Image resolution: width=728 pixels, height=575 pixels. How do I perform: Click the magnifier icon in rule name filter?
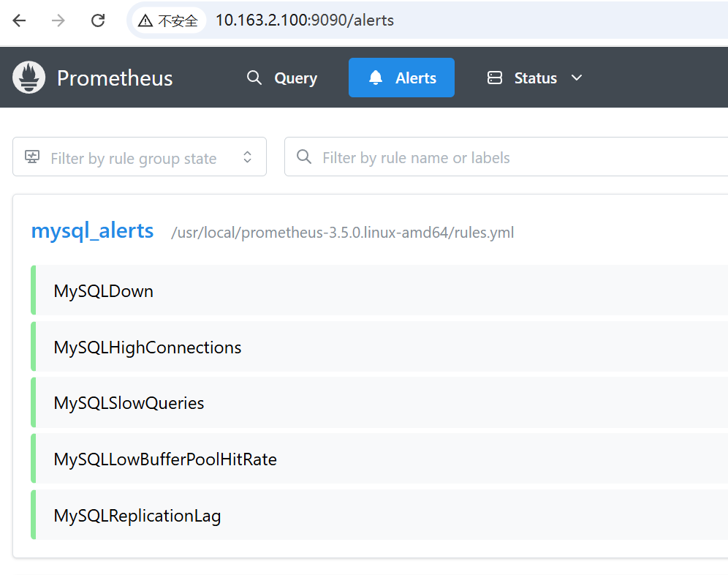[303, 157]
